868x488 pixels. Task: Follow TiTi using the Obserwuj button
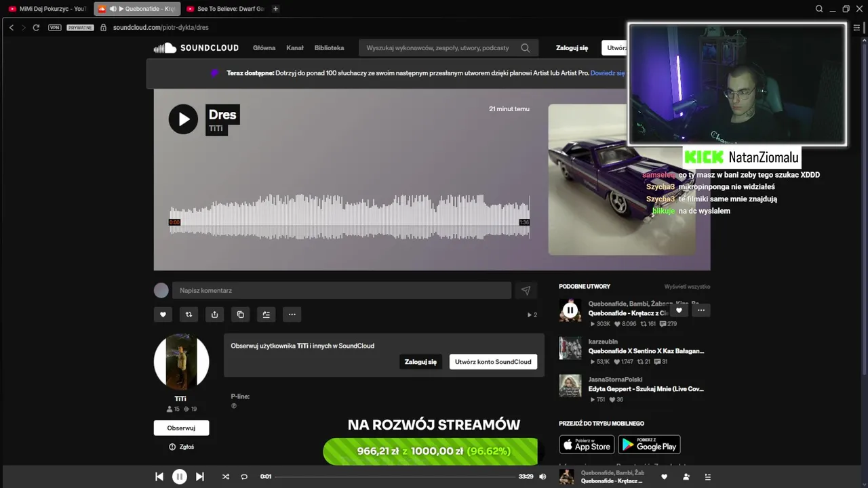tap(181, 428)
